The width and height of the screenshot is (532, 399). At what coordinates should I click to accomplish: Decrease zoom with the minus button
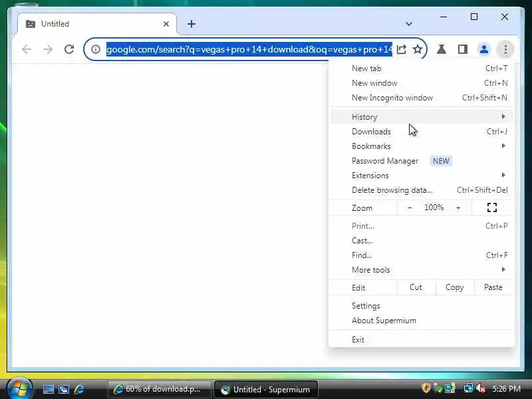point(410,207)
